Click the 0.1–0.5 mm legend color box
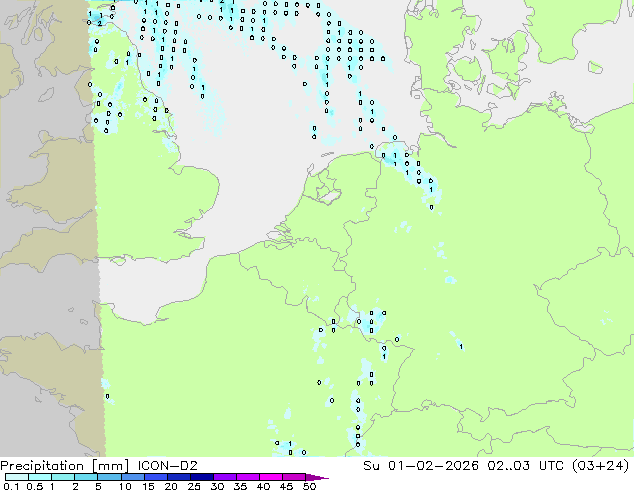 pos(17,477)
